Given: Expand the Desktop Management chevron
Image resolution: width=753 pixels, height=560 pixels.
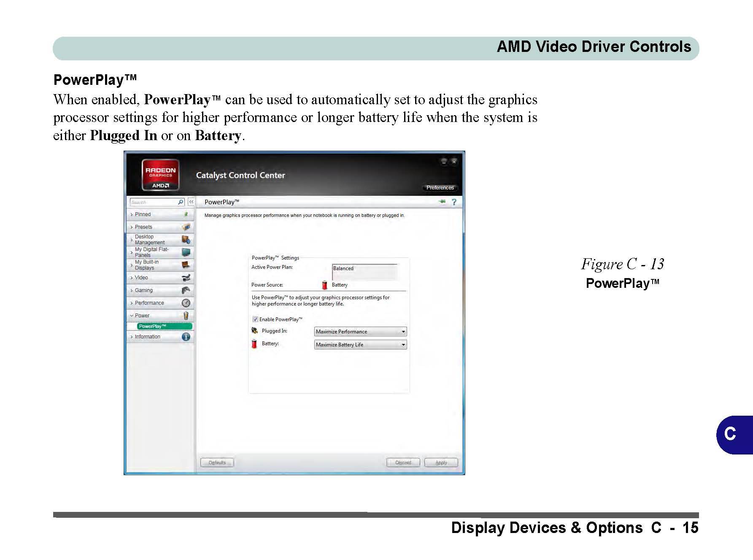Looking at the screenshot, I should (x=132, y=240).
